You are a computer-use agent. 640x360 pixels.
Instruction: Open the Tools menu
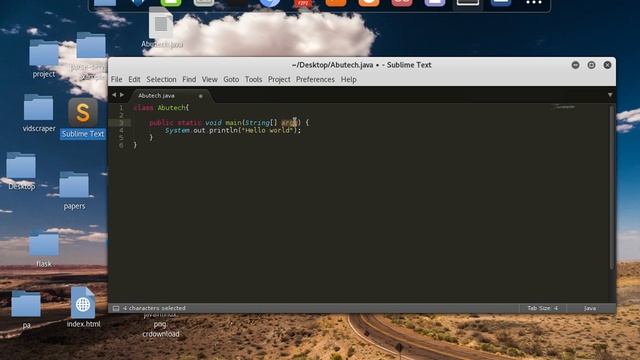pyautogui.click(x=253, y=79)
